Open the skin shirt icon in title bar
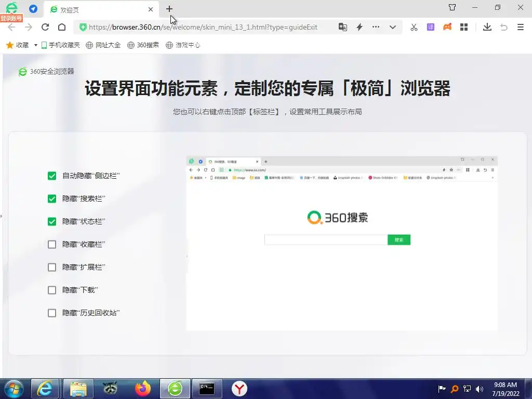 (x=453, y=7)
